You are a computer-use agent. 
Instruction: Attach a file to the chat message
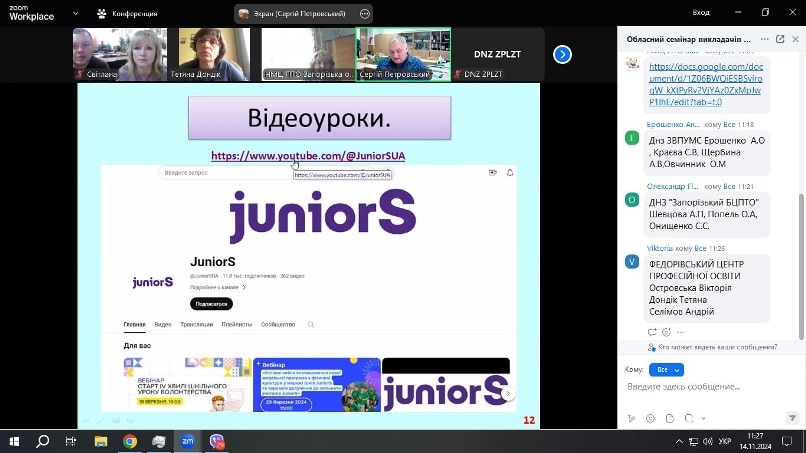(670, 419)
